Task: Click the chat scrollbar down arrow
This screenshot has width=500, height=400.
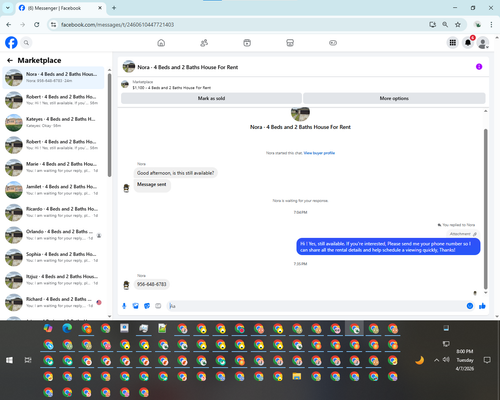Action: (x=486, y=293)
